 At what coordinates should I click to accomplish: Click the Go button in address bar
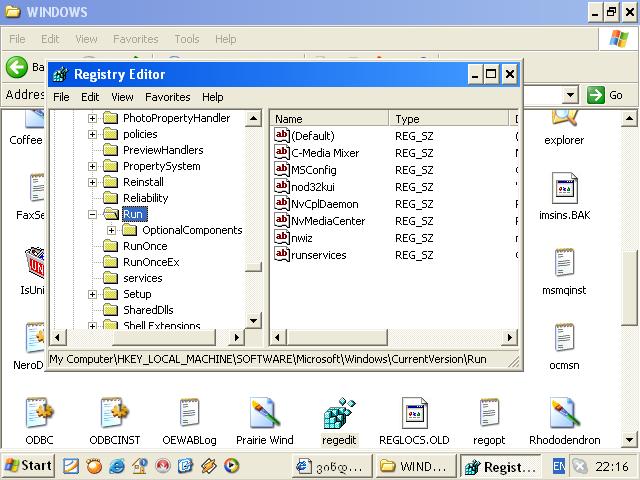604,96
